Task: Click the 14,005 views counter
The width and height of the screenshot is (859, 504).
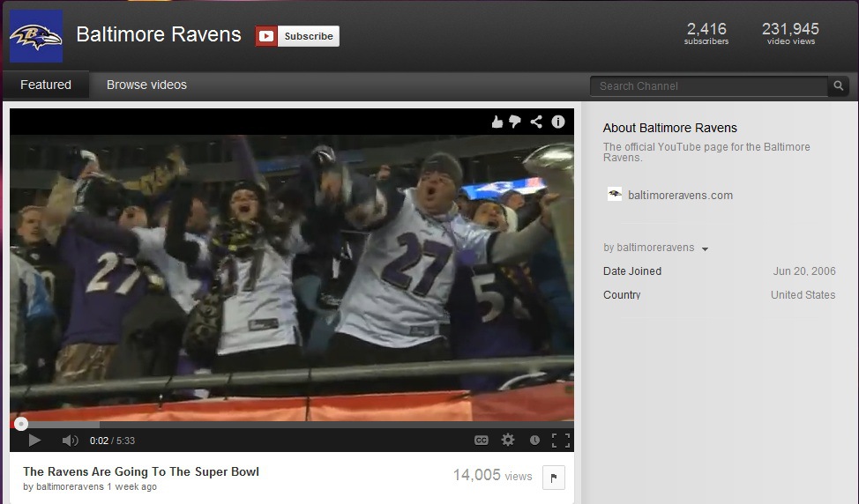Action: pyautogui.click(x=492, y=475)
